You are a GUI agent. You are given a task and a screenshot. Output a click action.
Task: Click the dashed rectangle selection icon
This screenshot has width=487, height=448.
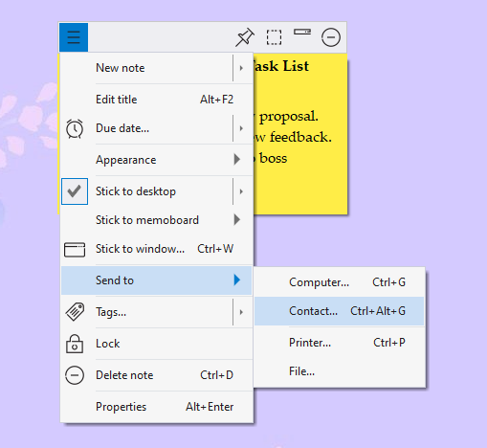(274, 37)
